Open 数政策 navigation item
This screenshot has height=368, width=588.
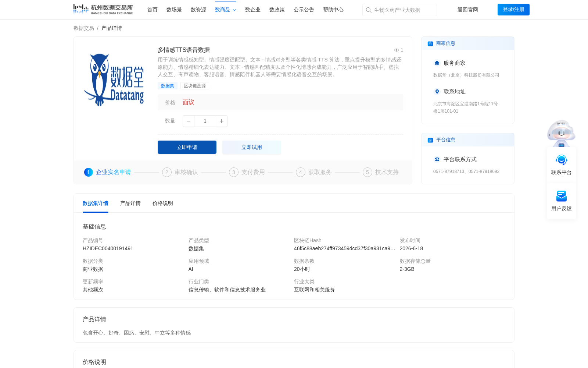tap(277, 10)
